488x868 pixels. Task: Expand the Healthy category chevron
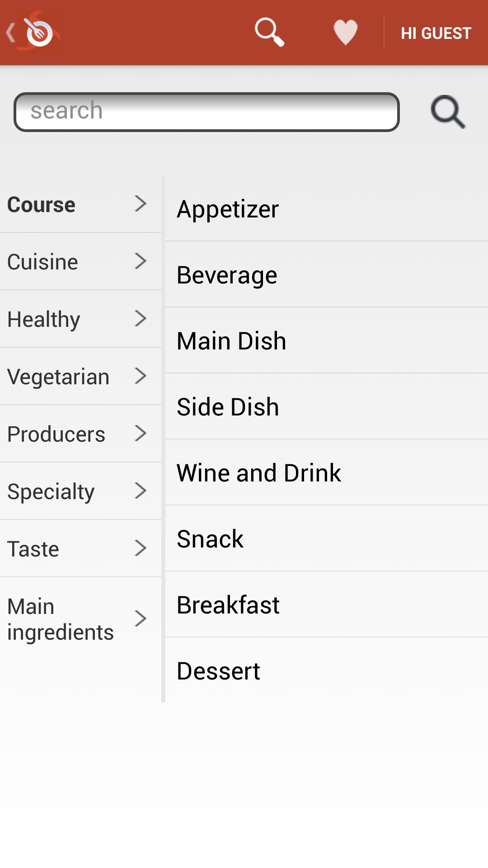coord(141,319)
